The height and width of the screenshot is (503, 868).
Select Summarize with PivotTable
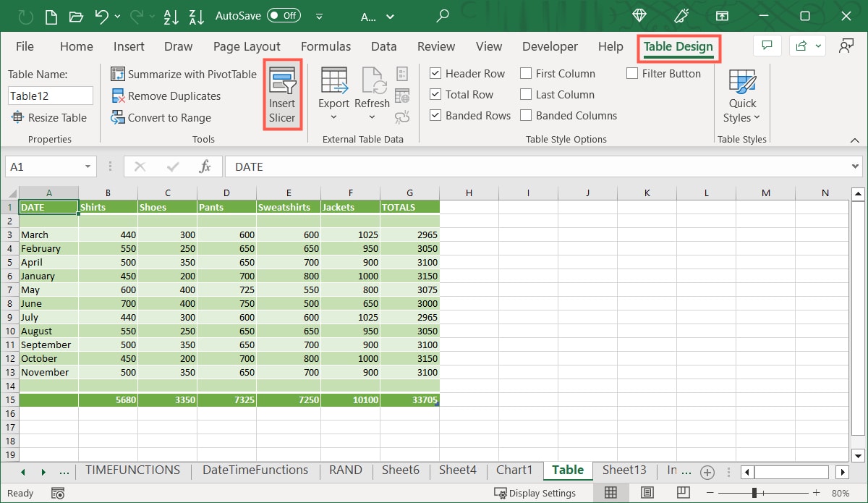(x=183, y=74)
